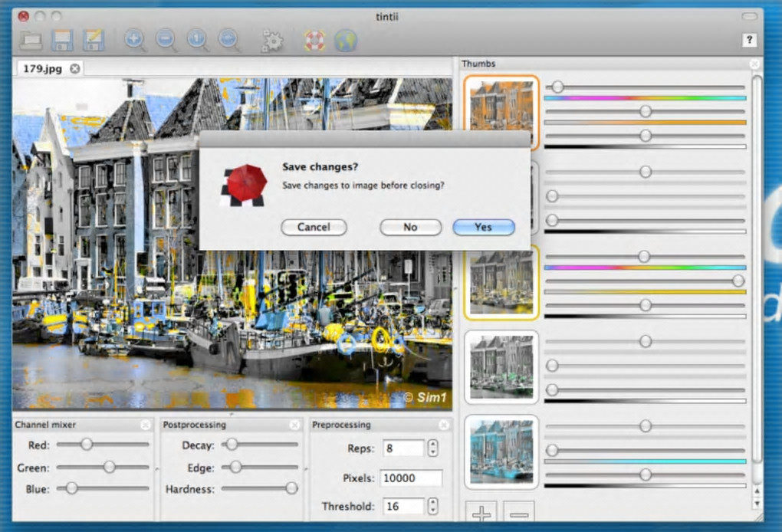Click the Hardness slider handle
The width and height of the screenshot is (782, 532).
[x=291, y=488]
